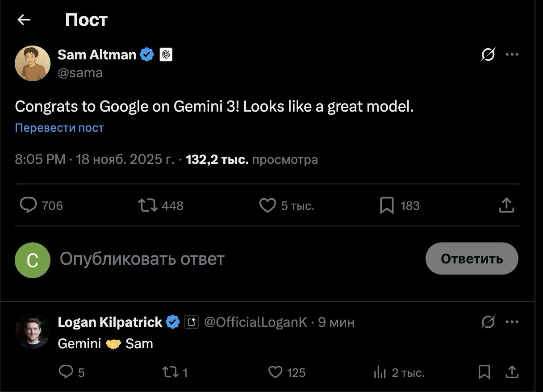Share Sam Altman's post
543x392 pixels.
506,205
